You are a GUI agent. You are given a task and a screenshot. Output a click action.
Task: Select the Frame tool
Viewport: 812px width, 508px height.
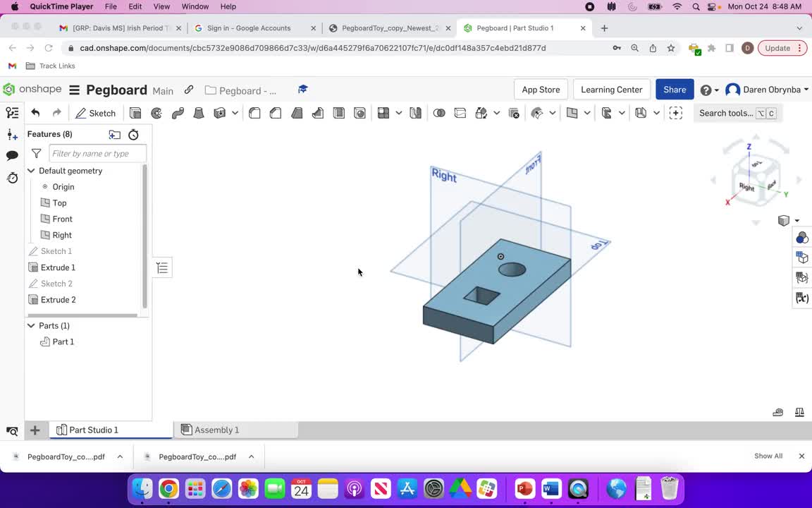(x=641, y=113)
